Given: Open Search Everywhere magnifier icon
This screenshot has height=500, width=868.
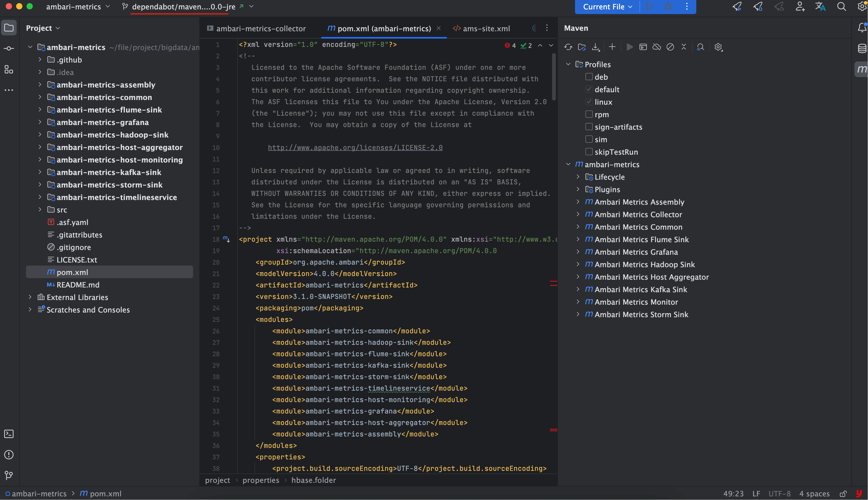Looking at the screenshot, I should (841, 7).
